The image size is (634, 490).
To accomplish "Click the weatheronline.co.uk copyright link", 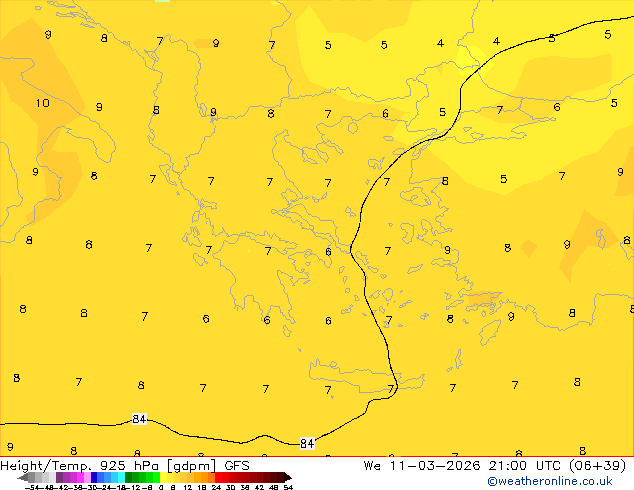I will tap(550, 481).
